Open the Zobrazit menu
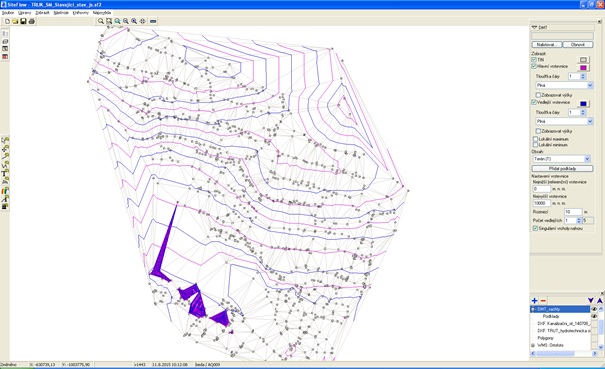 tap(42, 13)
